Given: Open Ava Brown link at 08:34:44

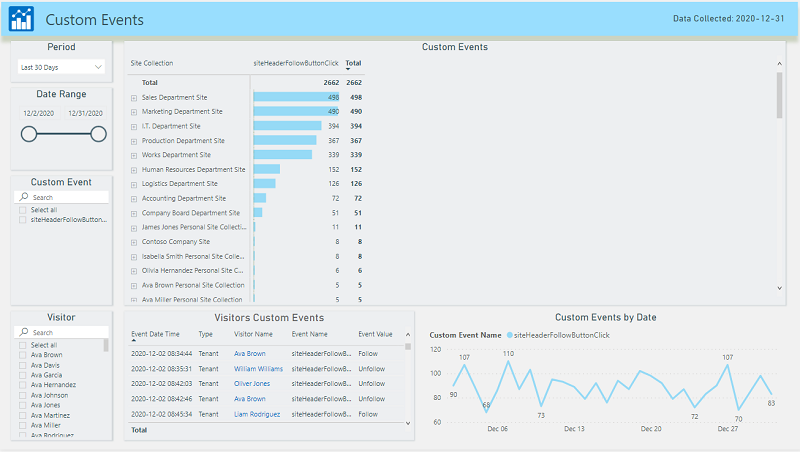Looking at the screenshot, I should (249, 354).
